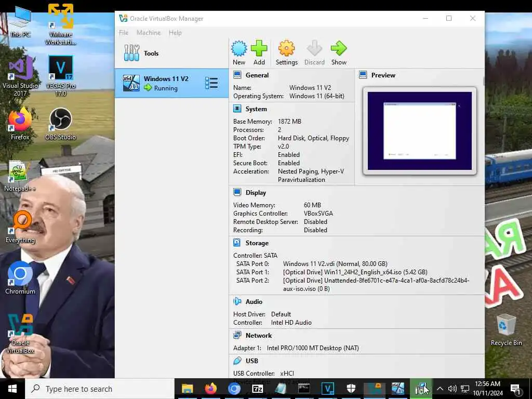Open File Explorer from the taskbar
The height and width of the screenshot is (399, 532).
187,389
